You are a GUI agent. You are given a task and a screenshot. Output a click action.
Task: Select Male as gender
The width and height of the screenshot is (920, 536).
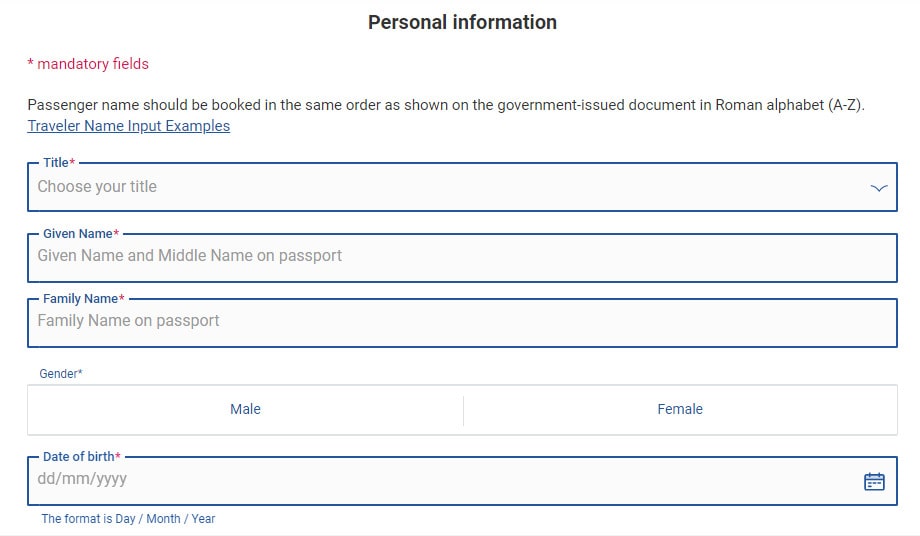245,409
